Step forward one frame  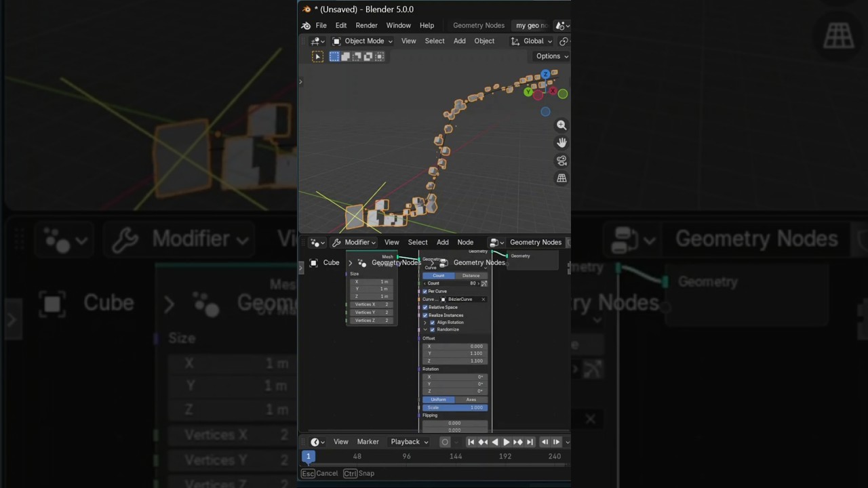[x=556, y=442]
